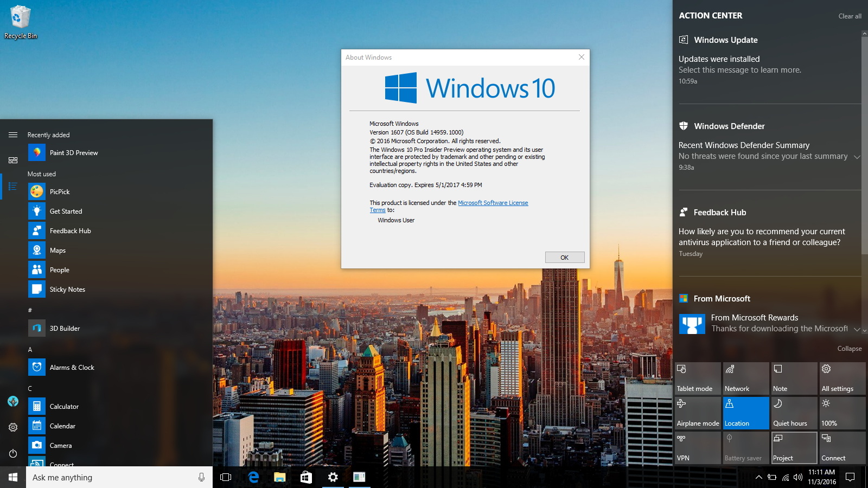Launch PicPick from the Start menu

click(x=61, y=191)
